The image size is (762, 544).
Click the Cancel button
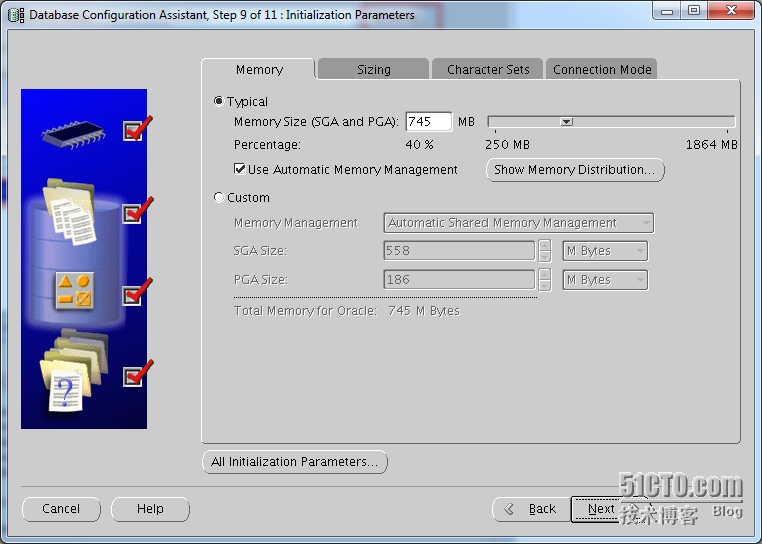coord(61,509)
